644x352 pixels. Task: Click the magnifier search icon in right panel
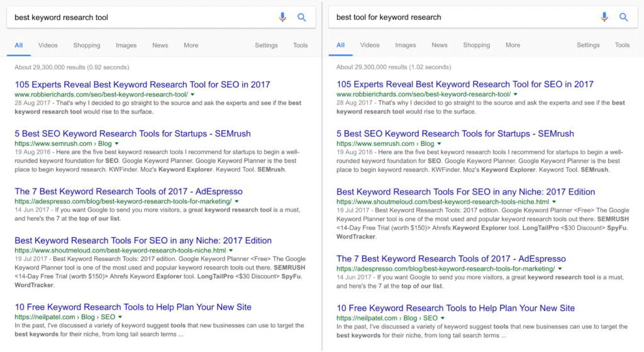624,18
